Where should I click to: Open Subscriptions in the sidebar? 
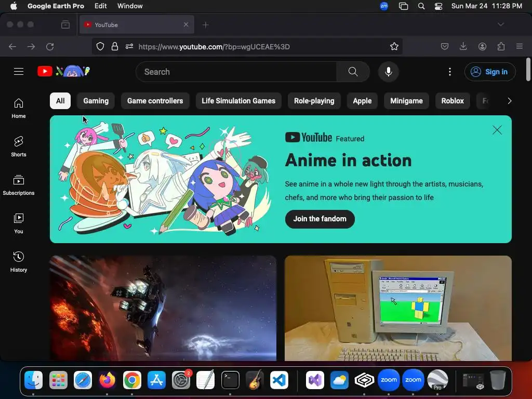click(19, 185)
